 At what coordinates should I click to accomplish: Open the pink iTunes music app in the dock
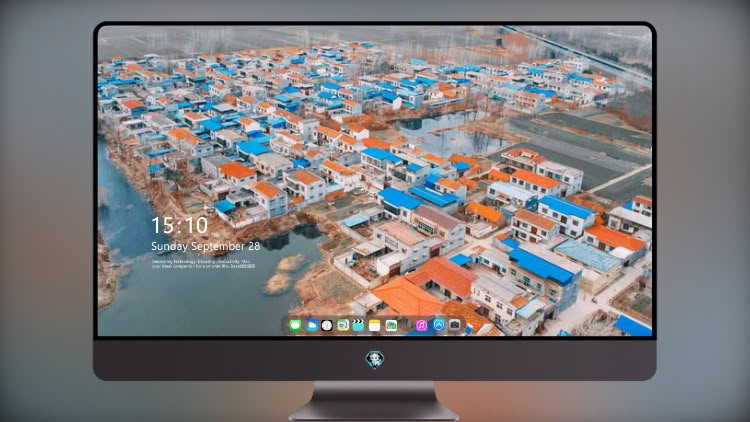point(421,325)
